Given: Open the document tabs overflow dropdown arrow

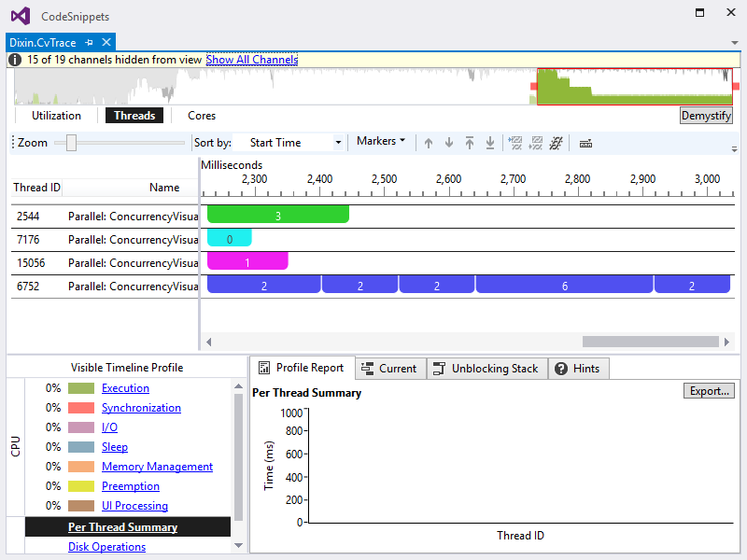Looking at the screenshot, I should pos(735,43).
